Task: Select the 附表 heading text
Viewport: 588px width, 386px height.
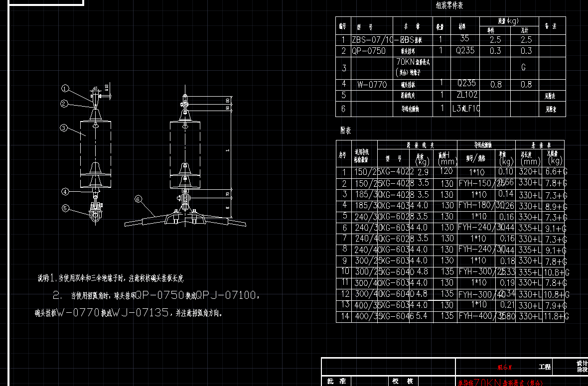Action: pos(345,130)
